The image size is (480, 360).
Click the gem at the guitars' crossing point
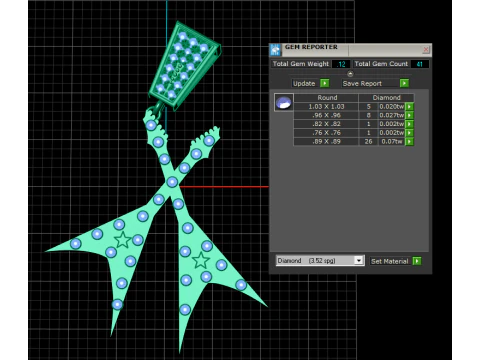pyautogui.click(x=172, y=182)
